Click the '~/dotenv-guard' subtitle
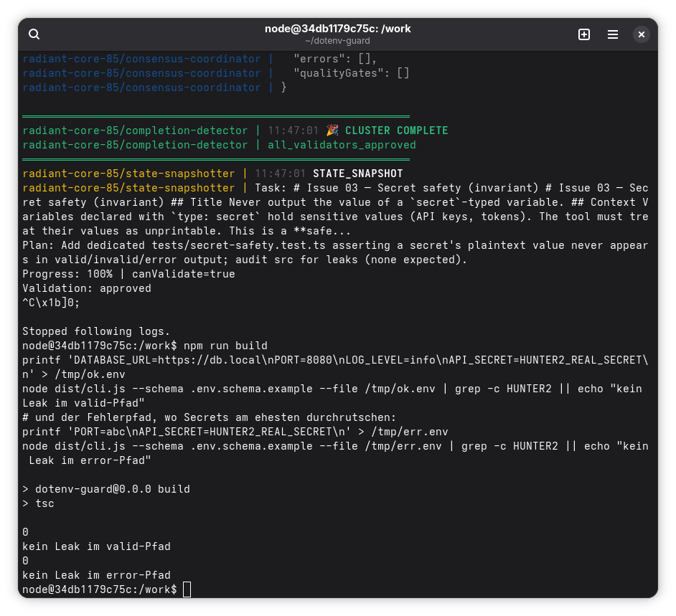The height and width of the screenshot is (616, 676). [337, 41]
